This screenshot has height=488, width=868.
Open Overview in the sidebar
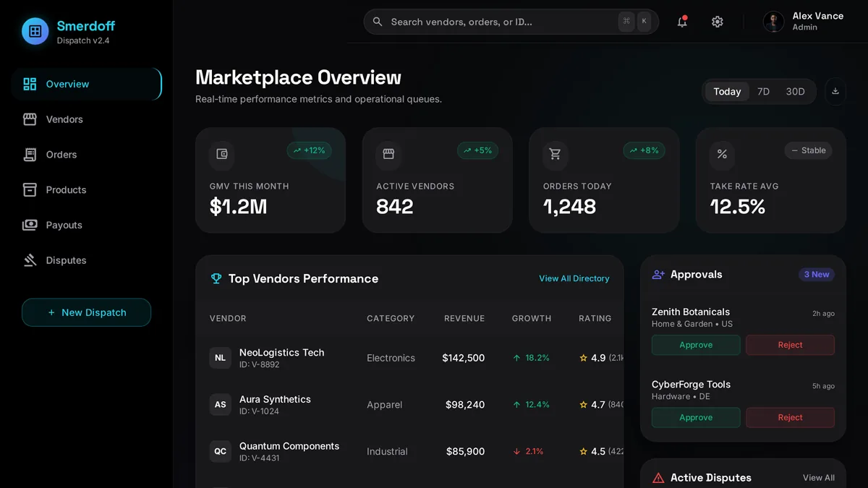coord(86,84)
